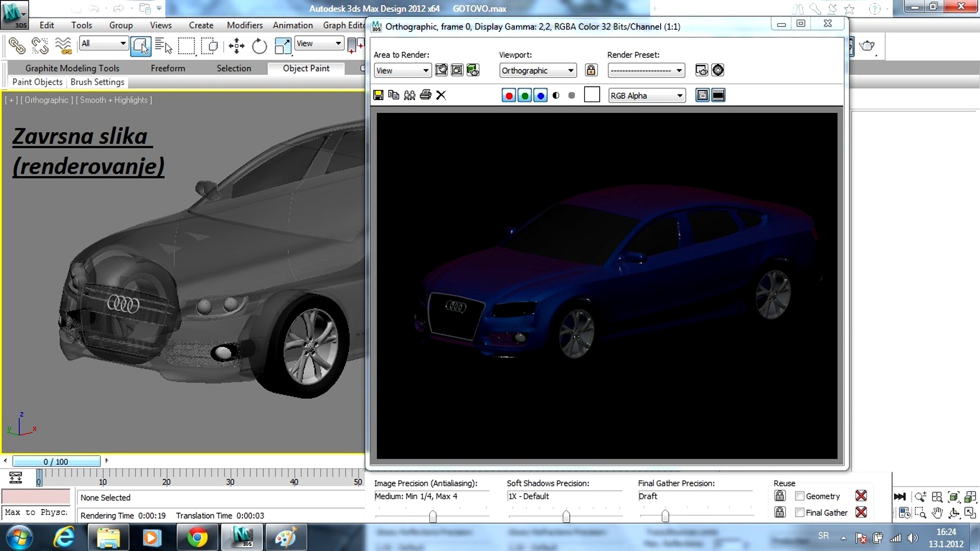
Task: Clear the rendered frame with the X icon
Action: point(441,95)
